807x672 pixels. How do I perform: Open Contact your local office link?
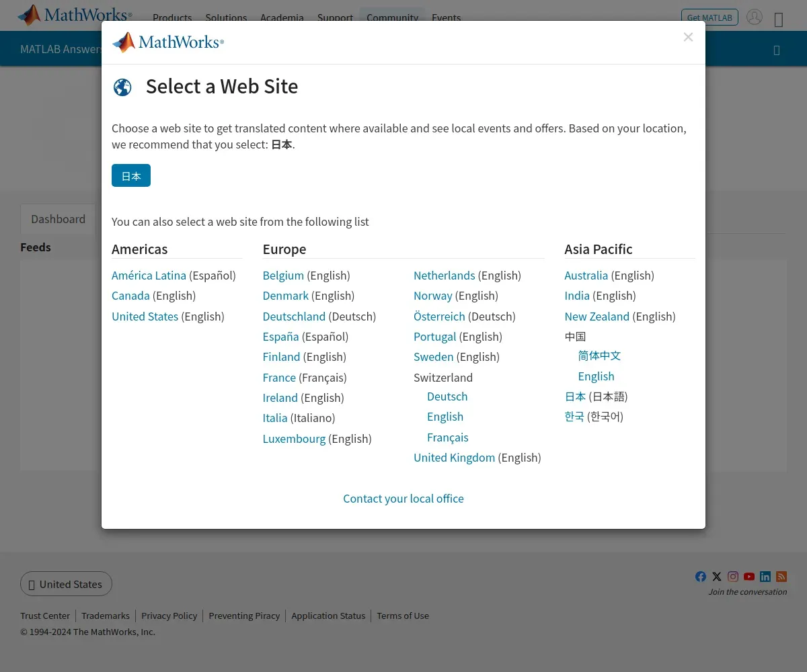click(x=403, y=499)
